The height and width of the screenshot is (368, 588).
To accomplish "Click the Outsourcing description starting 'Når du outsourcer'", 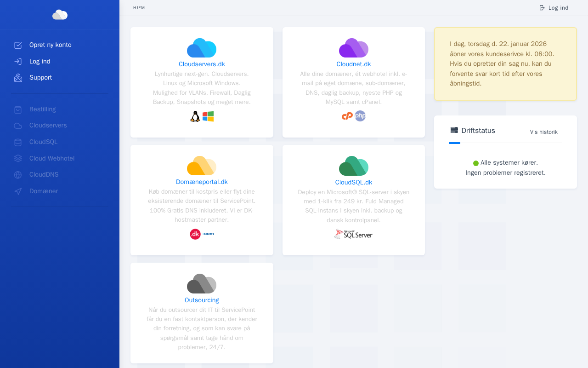I will pyautogui.click(x=202, y=328).
